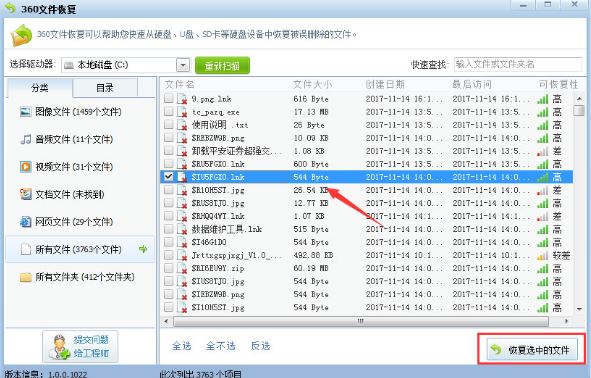Check the 使用说明 .txt file box
The height and width of the screenshot is (378, 591).
168,124
